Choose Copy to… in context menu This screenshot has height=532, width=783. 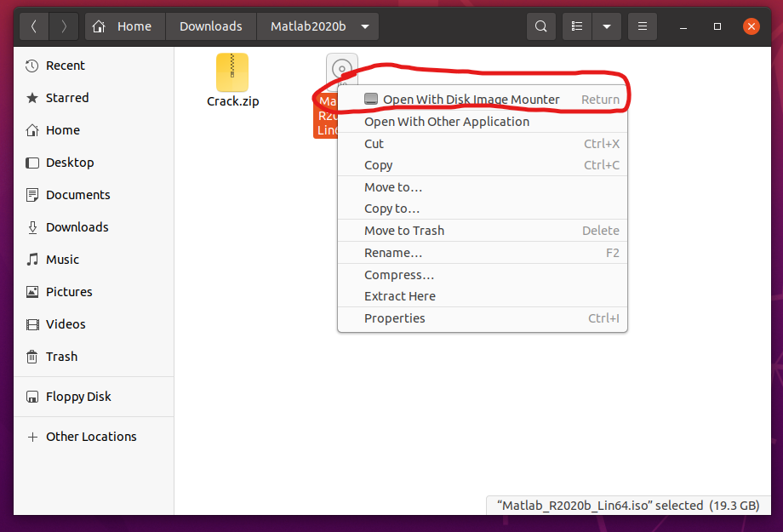pyautogui.click(x=483, y=209)
